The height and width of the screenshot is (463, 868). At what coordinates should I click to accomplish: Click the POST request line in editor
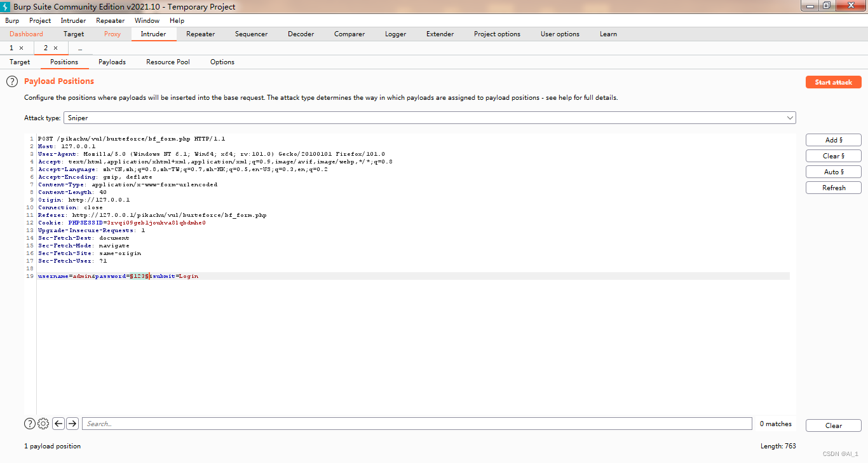[x=132, y=139]
